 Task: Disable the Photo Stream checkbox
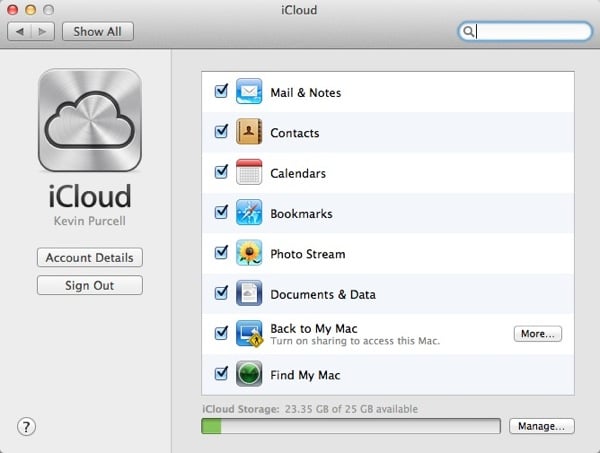[221, 253]
